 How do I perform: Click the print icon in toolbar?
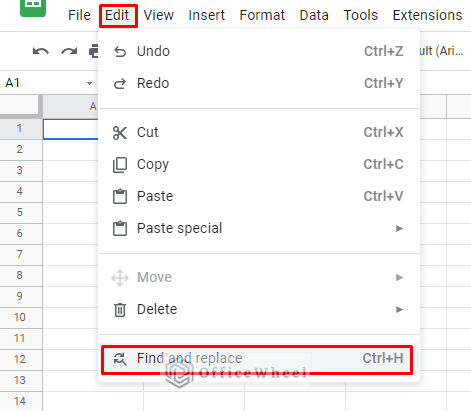point(94,51)
